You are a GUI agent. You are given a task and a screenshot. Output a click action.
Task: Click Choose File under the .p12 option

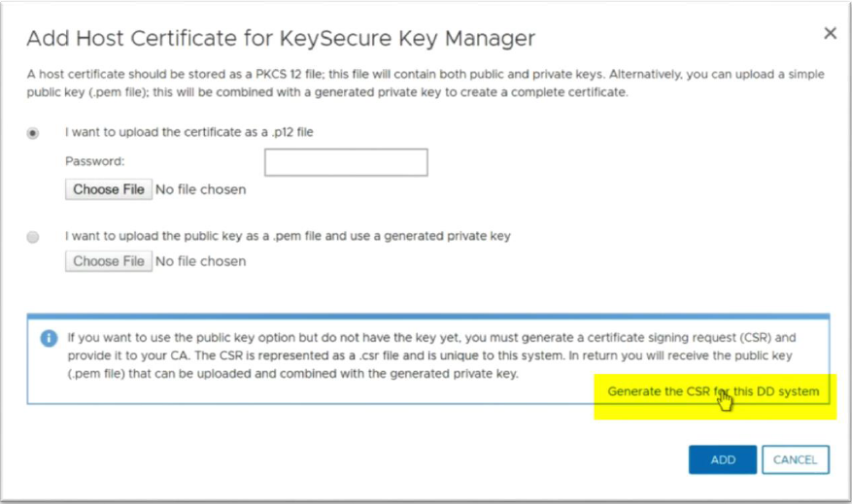[109, 189]
